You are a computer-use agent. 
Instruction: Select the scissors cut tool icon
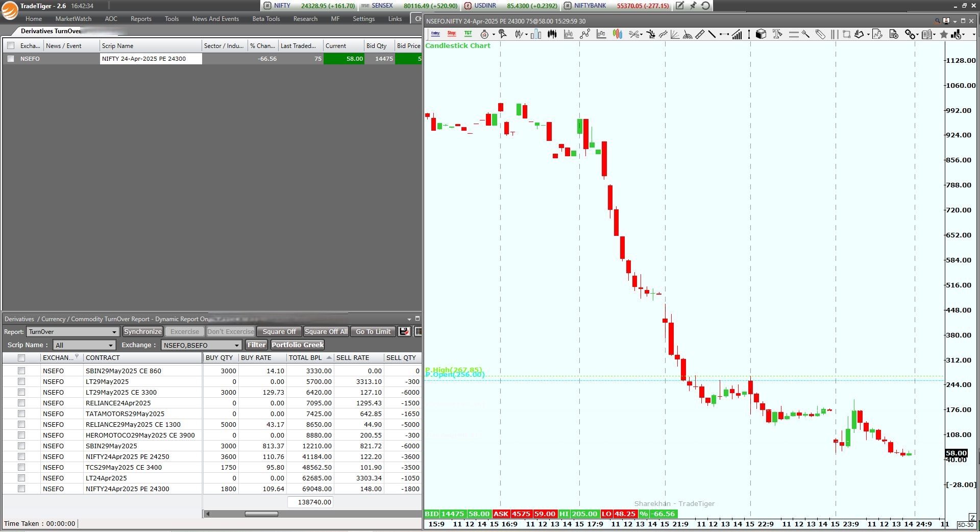point(633,34)
